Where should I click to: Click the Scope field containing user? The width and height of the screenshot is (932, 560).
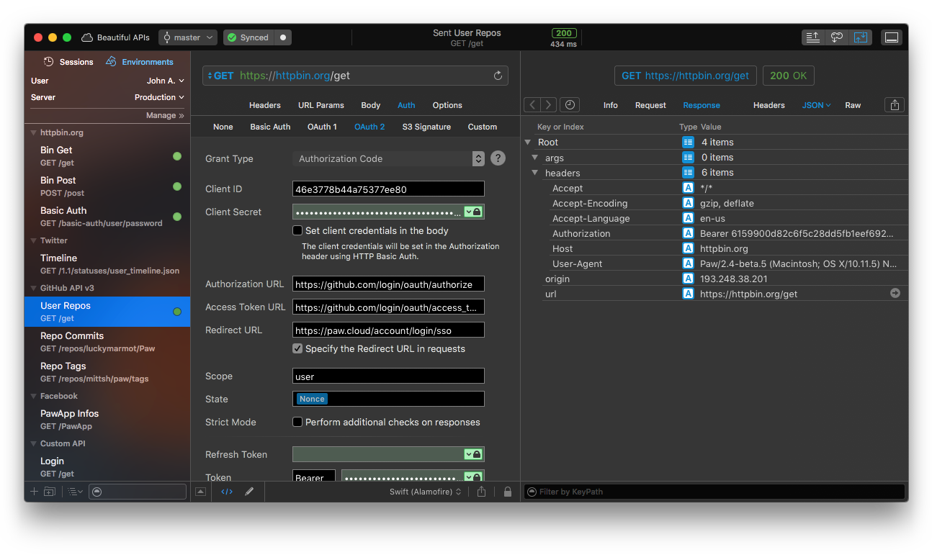pos(388,376)
